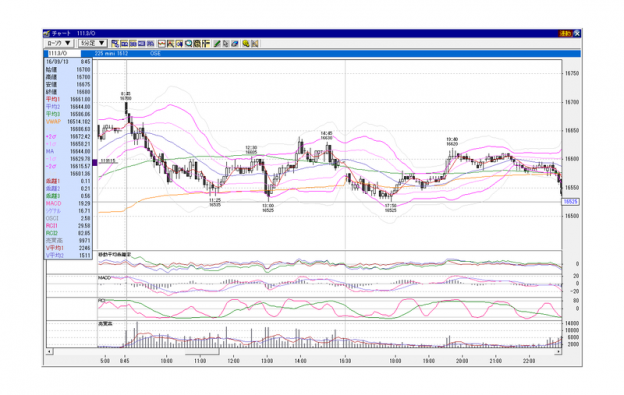Click the pointer cursor tool icon
Image resolution: width=624 pixels, height=395 pixels.
pos(225,43)
